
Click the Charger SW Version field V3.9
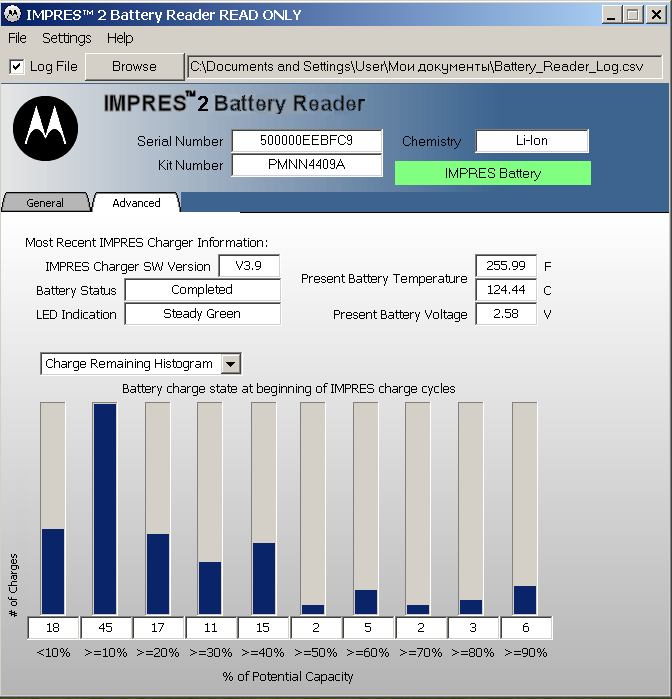[249, 266]
